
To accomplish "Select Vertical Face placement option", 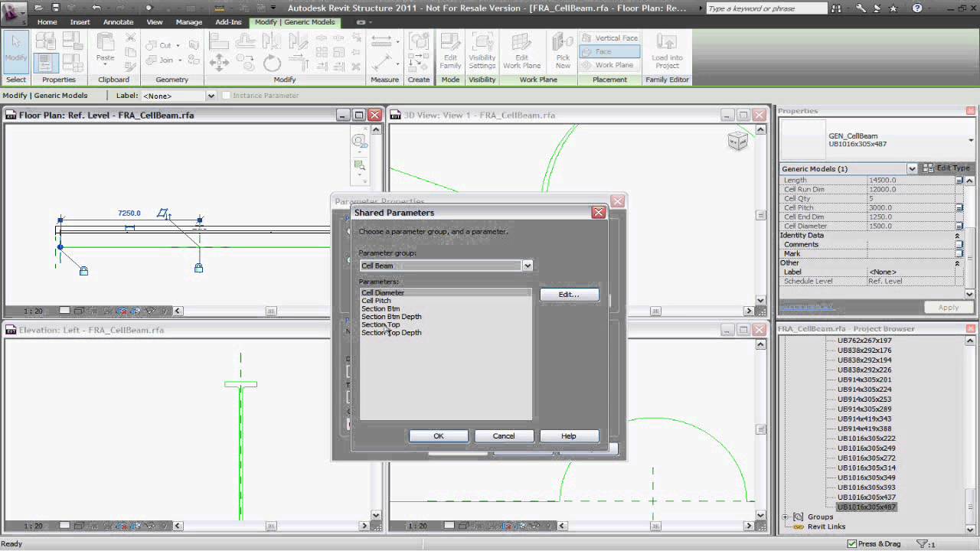I will pyautogui.click(x=609, y=37).
